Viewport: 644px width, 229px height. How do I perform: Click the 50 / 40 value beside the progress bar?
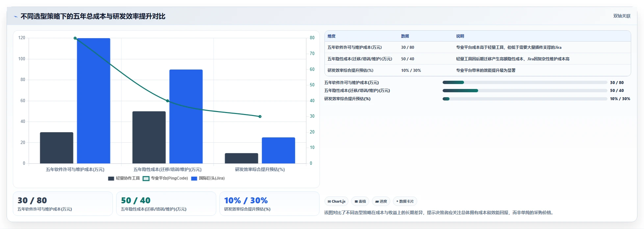pyautogui.click(x=617, y=91)
